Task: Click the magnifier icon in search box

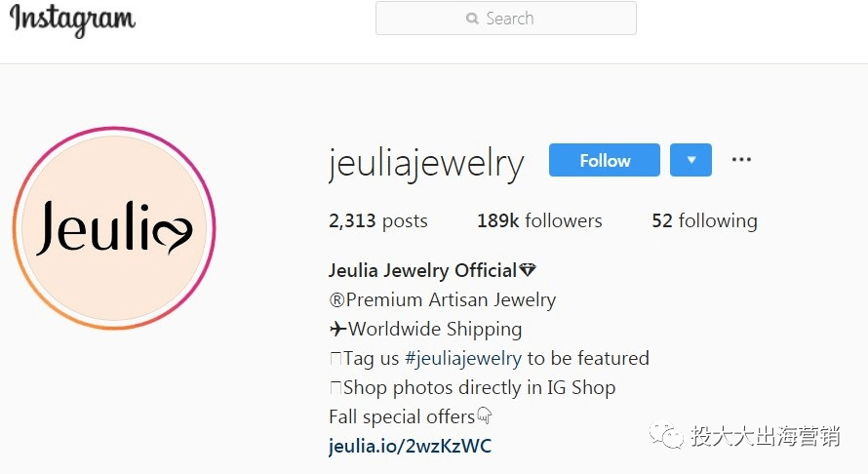Action: coord(472,19)
